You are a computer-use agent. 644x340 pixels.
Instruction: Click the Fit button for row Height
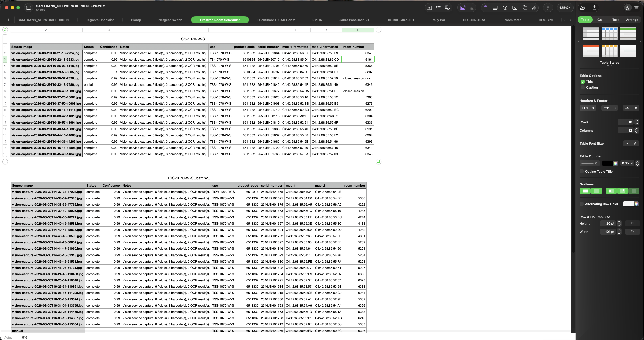point(632,223)
